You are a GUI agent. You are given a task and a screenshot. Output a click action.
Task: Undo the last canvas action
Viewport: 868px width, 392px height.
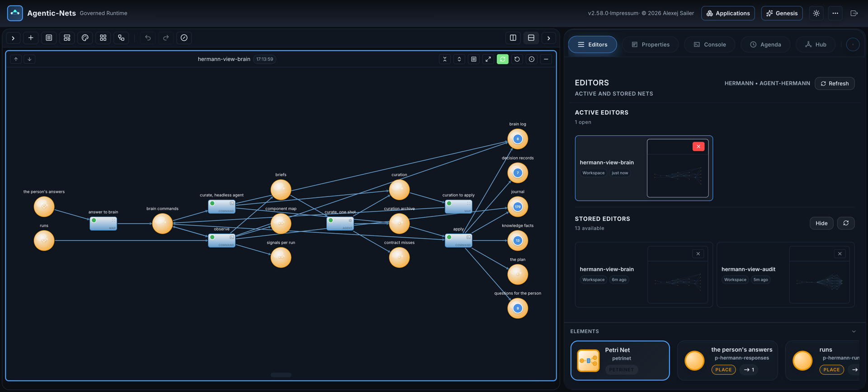pos(148,38)
